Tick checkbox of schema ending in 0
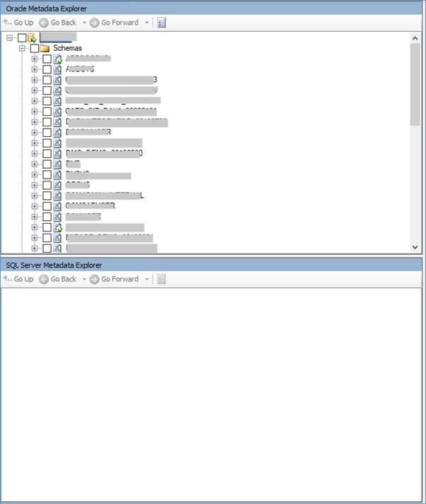 [47, 154]
